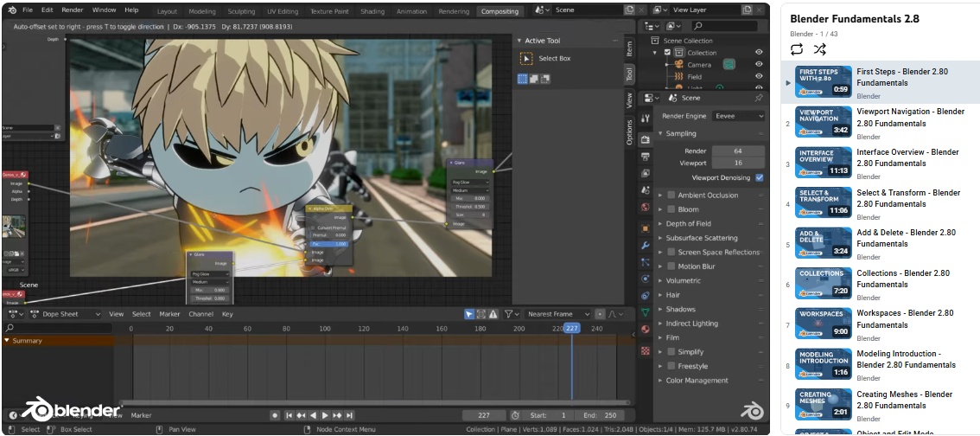Open the Modifiers wrench properties tab

646,245
